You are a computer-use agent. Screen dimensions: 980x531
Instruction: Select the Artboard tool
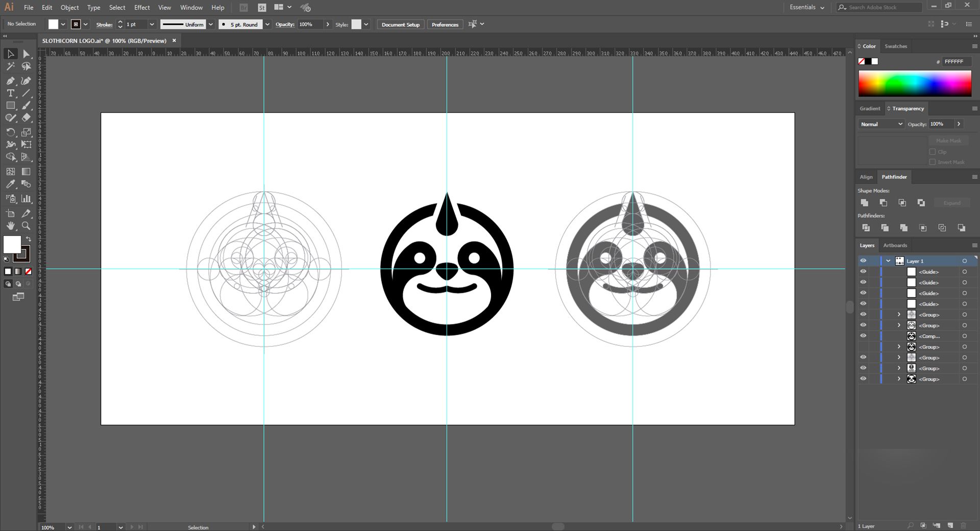10,213
